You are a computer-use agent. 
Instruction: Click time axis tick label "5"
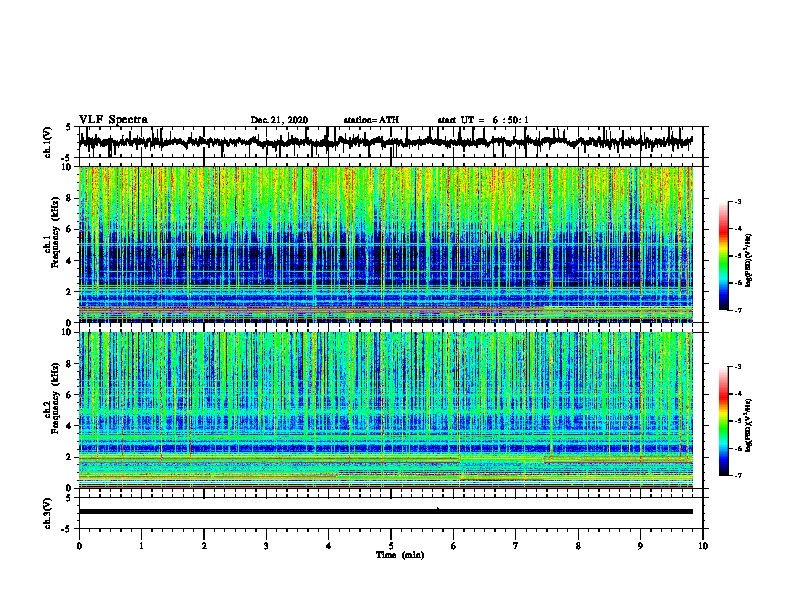click(x=391, y=546)
